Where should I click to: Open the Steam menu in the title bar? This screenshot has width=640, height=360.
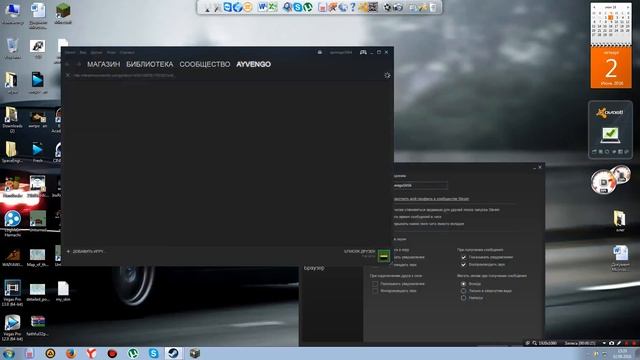70,52
